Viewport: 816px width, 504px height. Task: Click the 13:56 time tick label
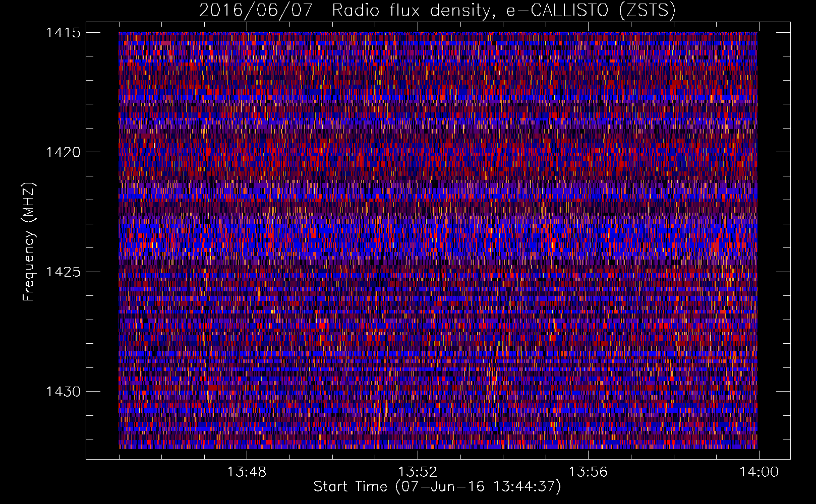pos(588,472)
